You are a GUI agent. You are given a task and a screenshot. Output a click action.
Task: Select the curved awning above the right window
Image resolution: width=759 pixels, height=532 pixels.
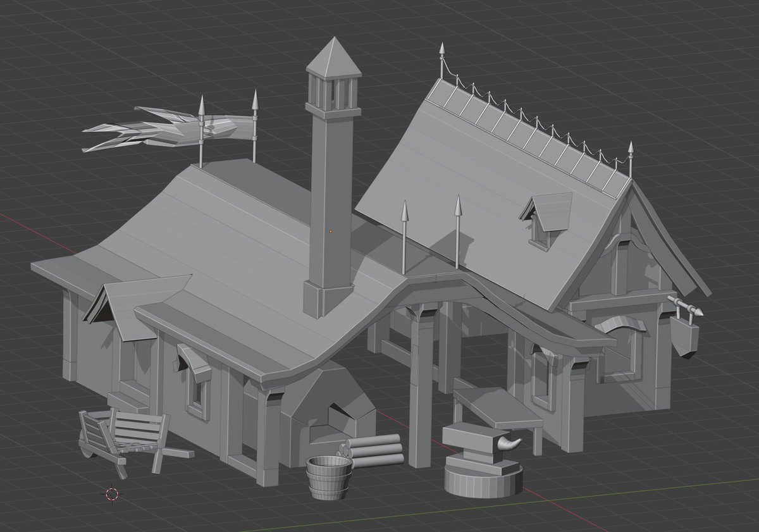tap(620, 323)
